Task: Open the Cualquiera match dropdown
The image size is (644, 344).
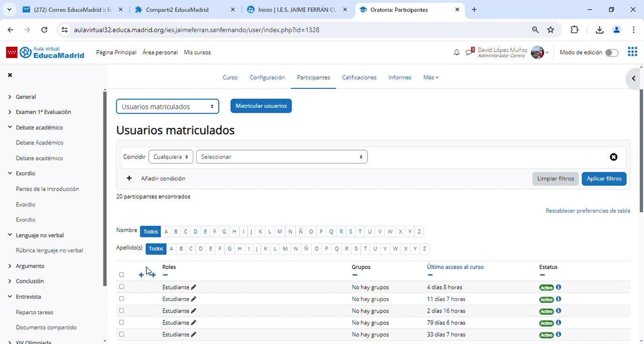Action: click(x=170, y=157)
